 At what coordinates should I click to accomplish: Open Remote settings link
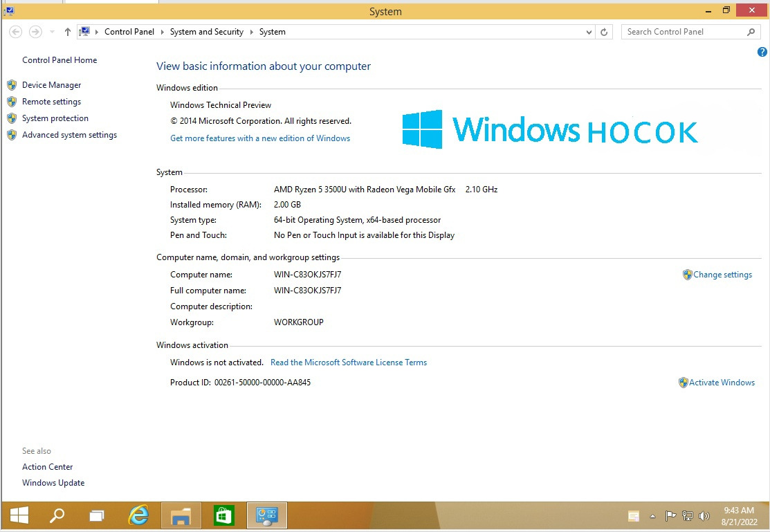click(x=52, y=102)
